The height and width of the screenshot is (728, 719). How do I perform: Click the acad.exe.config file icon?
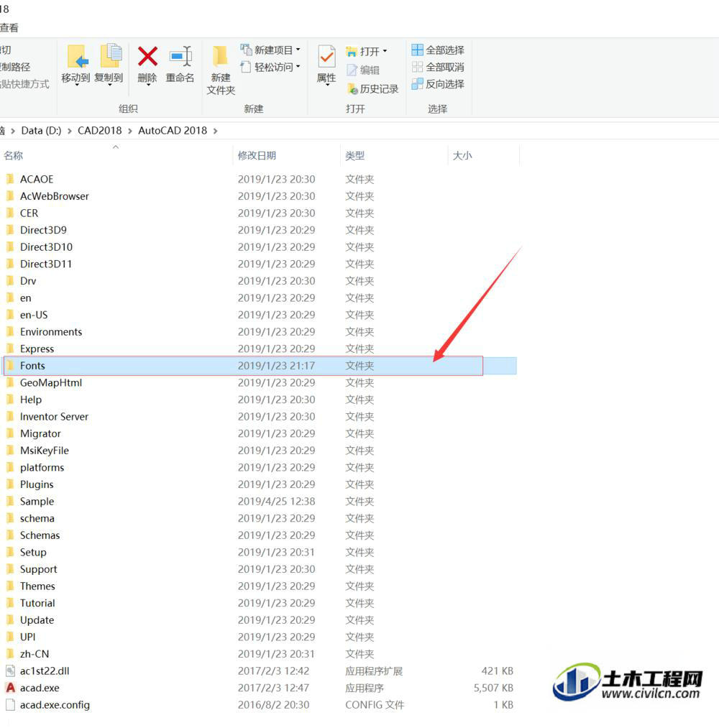(x=10, y=705)
